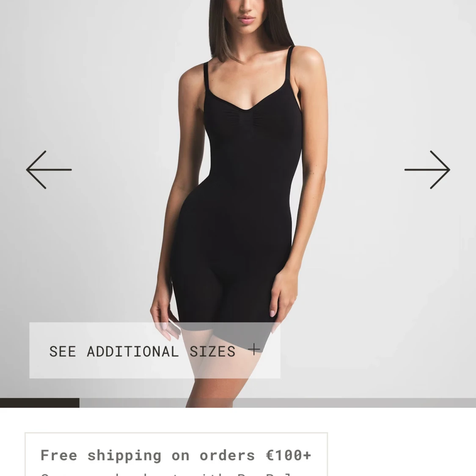This screenshot has width=476, height=476.
Task: Jump ahead using the gray portion of the image progress bar
Action: [278, 403]
